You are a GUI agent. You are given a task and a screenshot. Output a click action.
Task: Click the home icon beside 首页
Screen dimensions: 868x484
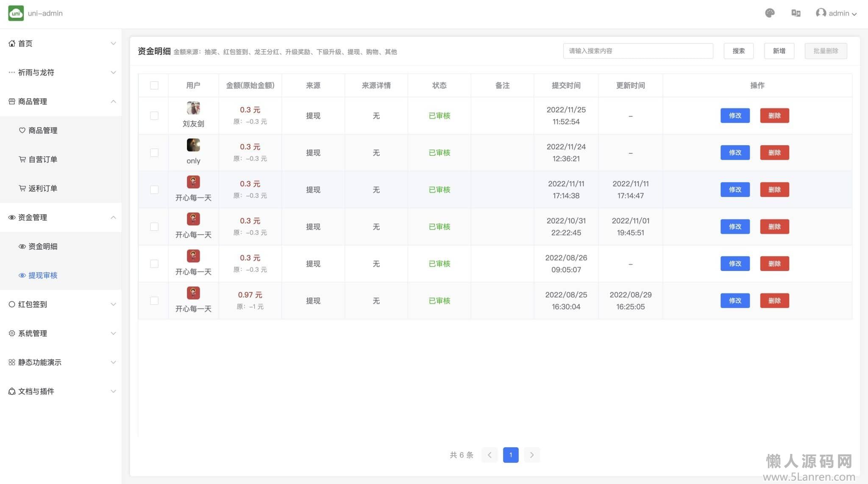[x=12, y=43]
